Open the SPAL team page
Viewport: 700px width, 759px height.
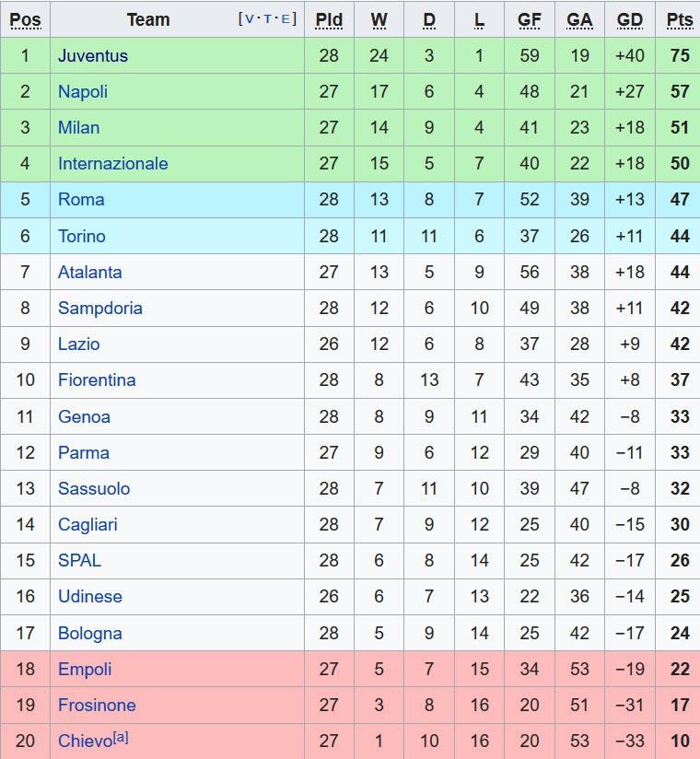coord(79,560)
